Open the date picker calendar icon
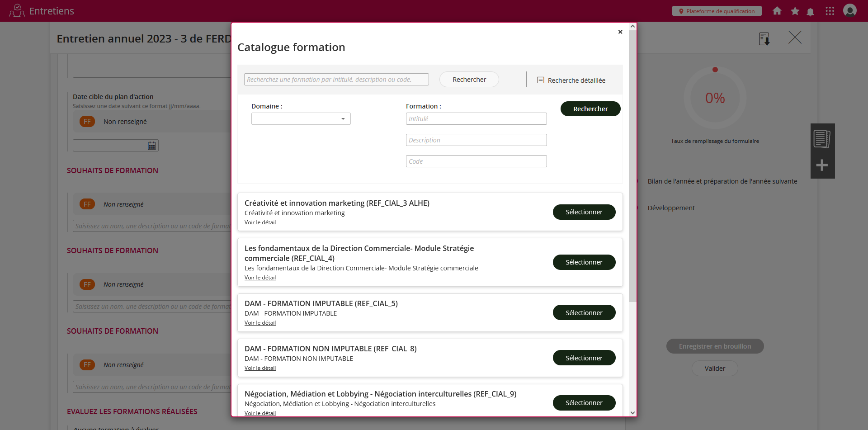 point(152,146)
